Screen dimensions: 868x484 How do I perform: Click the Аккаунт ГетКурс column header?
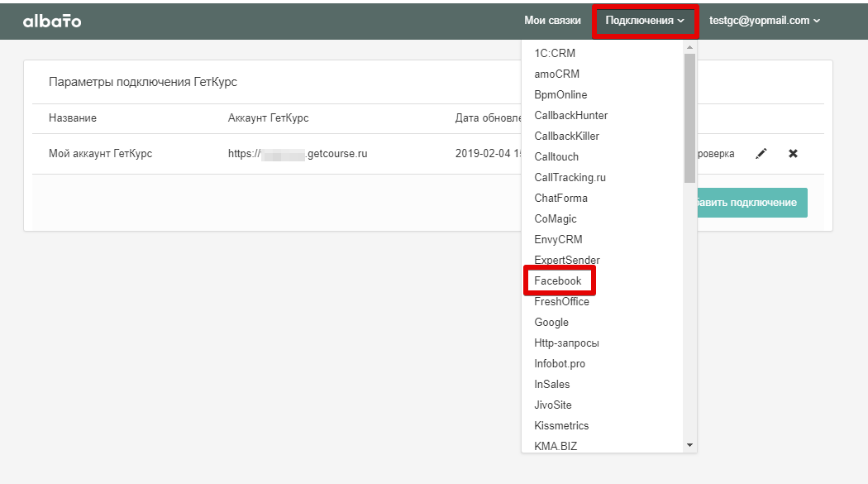coord(269,118)
